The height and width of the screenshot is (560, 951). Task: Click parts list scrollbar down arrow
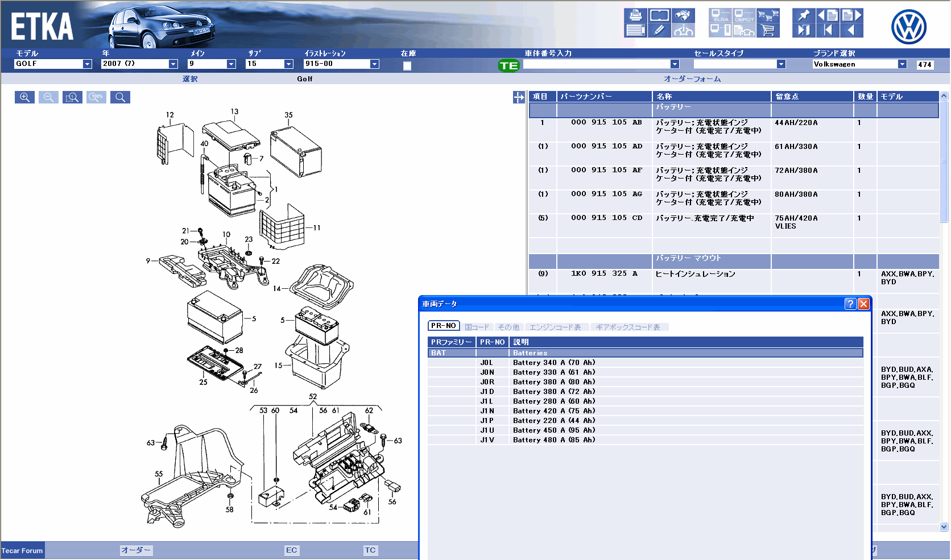click(944, 527)
